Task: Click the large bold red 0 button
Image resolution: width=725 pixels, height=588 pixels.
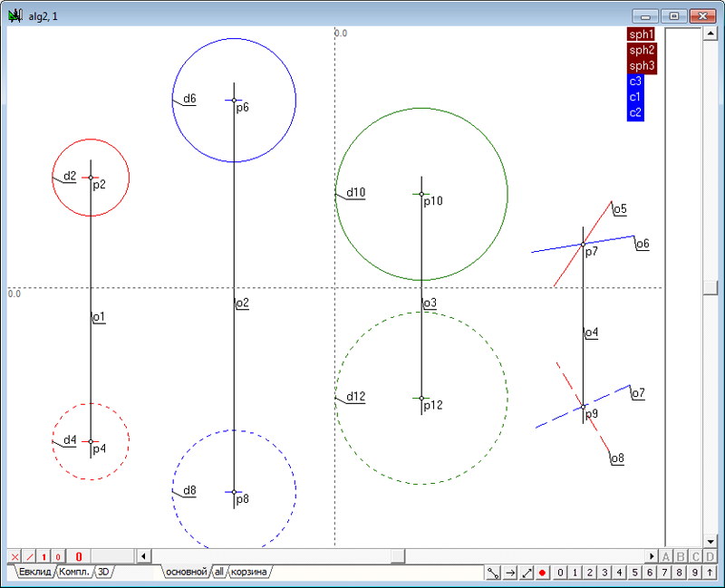Action: [x=79, y=556]
